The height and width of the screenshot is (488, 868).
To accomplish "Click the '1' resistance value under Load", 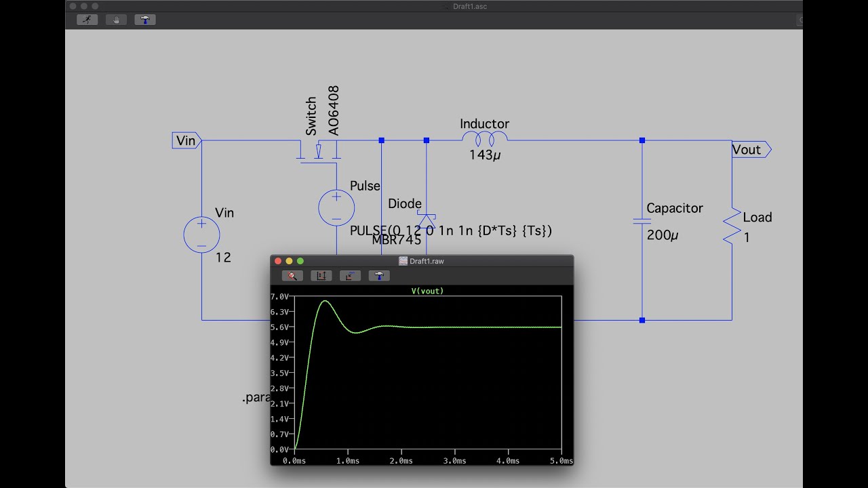I will point(747,238).
